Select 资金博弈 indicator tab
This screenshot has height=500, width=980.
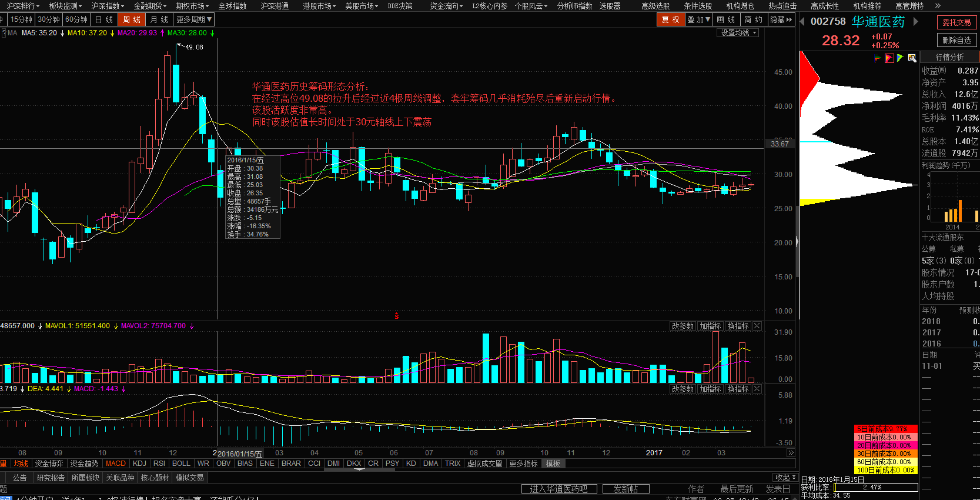[49, 464]
